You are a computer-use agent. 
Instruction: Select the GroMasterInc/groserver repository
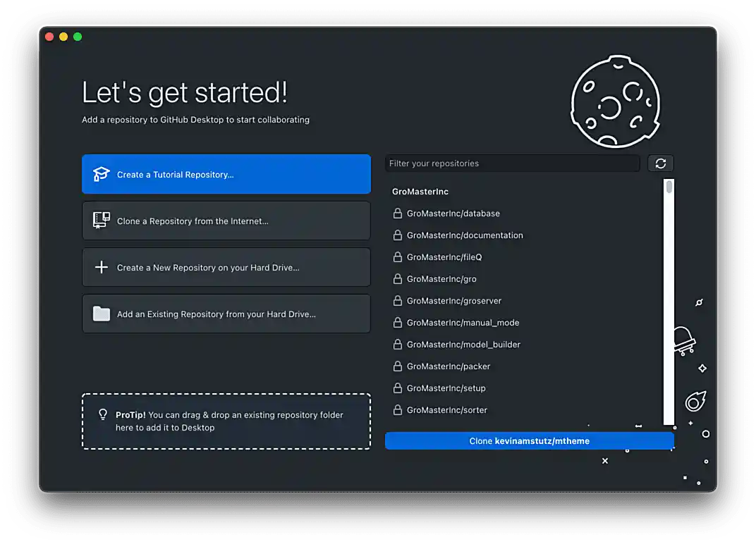(453, 301)
